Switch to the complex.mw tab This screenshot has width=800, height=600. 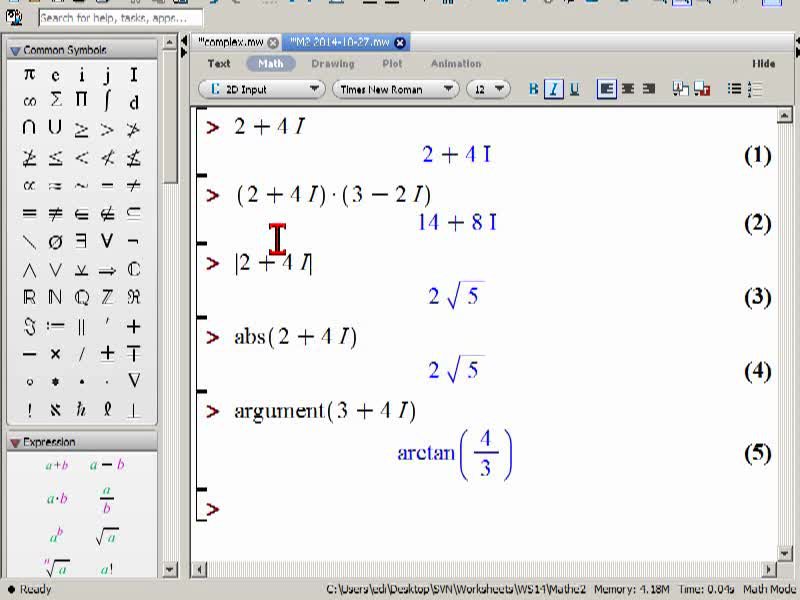point(231,42)
